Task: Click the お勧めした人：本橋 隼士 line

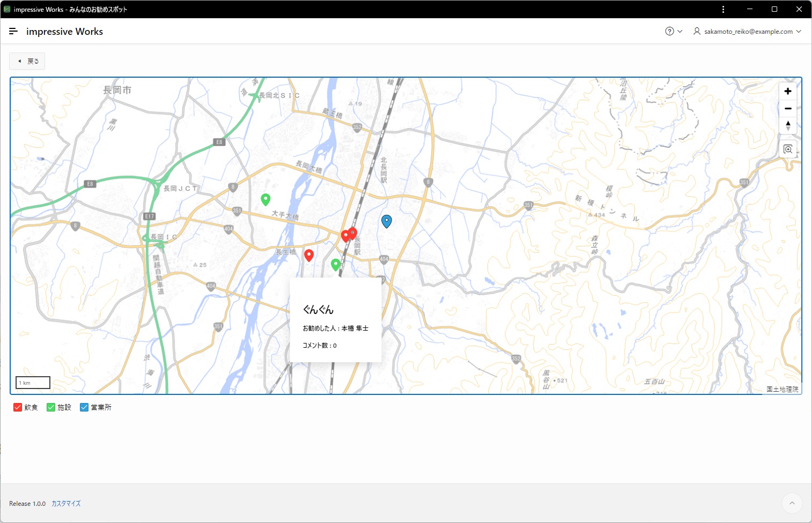Action: [336, 328]
